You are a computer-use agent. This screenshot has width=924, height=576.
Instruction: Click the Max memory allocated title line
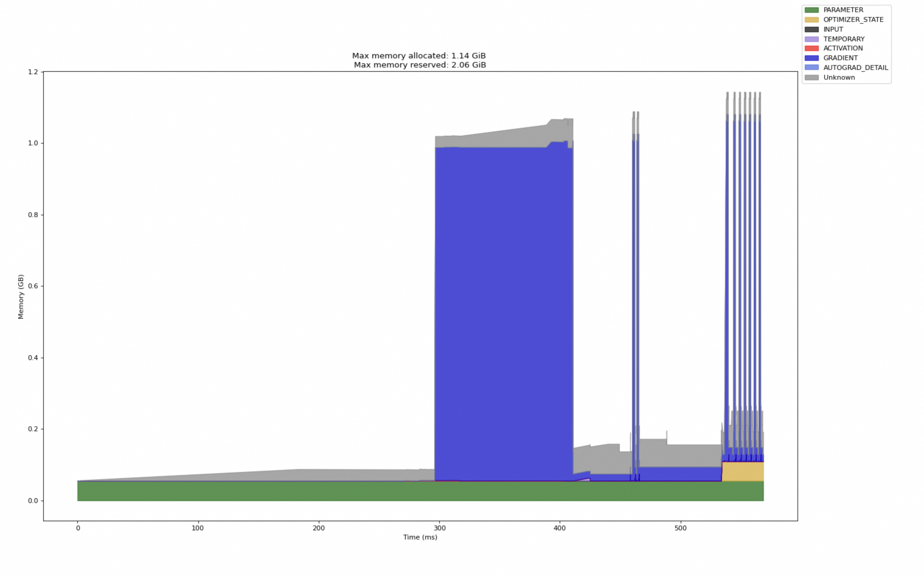419,56
